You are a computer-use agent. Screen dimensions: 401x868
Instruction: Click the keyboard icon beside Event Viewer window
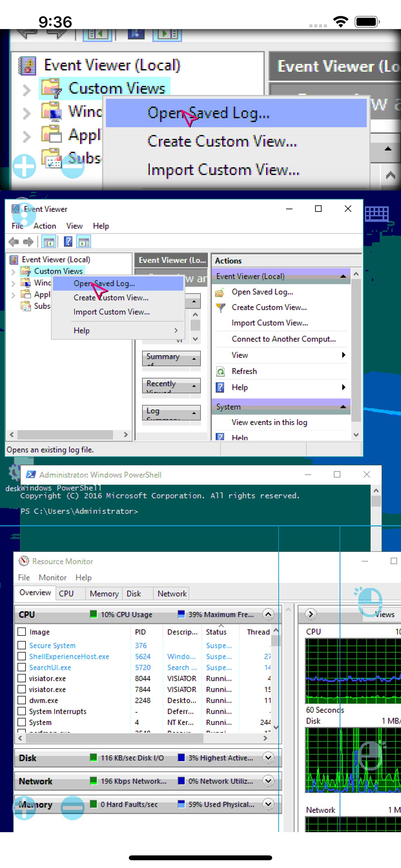pyautogui.click(x=377, y=214)
